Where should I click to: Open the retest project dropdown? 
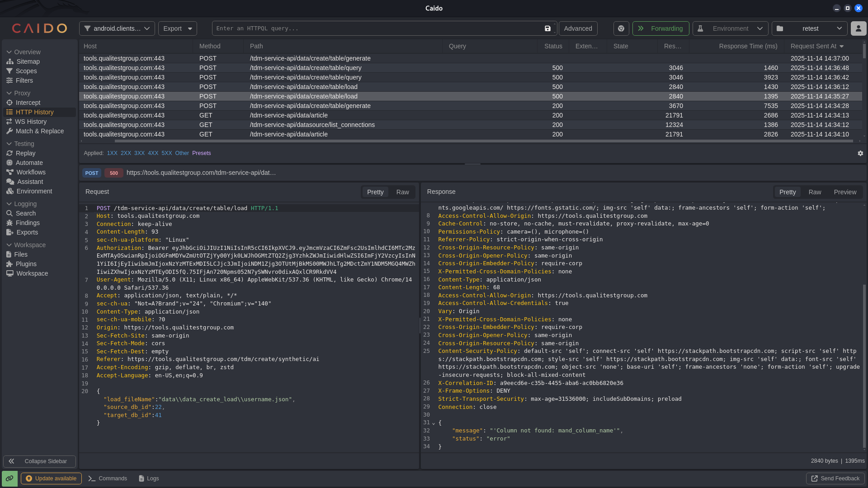point(809,28)
